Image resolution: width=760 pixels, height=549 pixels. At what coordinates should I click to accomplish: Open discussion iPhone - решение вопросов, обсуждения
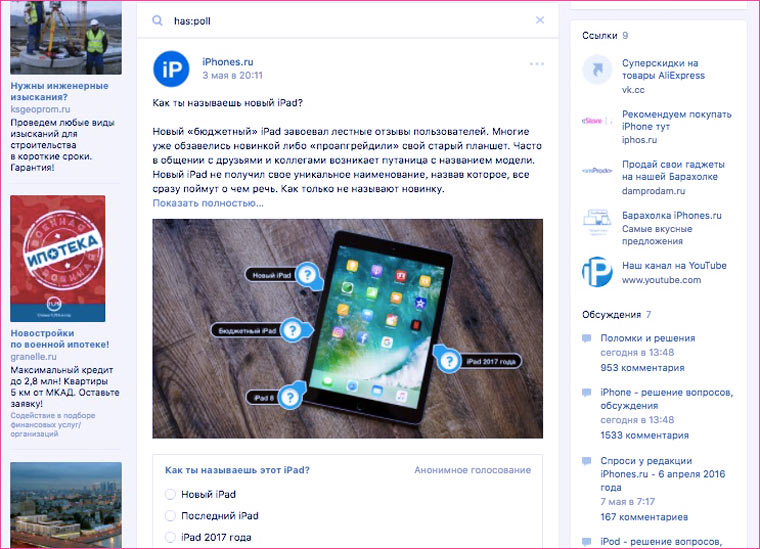[x=666, y=399]
